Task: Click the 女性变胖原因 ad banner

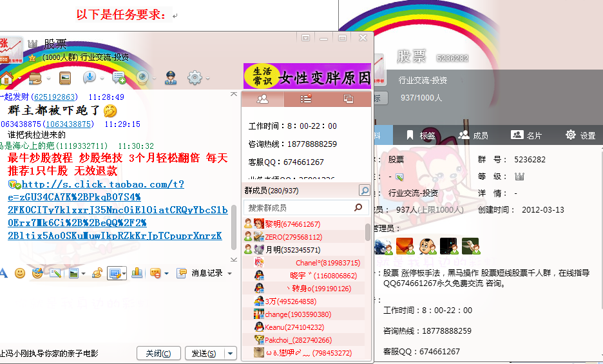Action: click(x=307, y=77)
